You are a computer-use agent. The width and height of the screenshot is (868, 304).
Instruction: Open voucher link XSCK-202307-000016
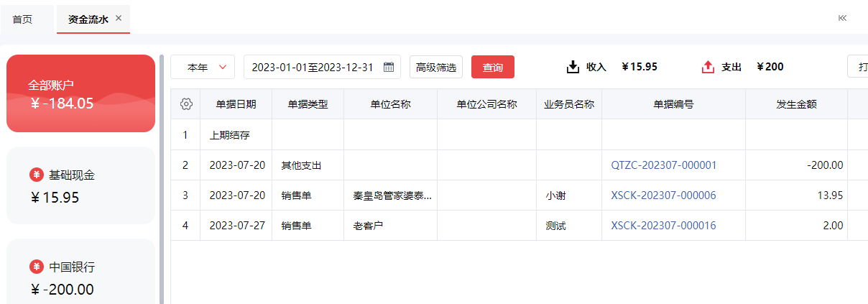663,225
